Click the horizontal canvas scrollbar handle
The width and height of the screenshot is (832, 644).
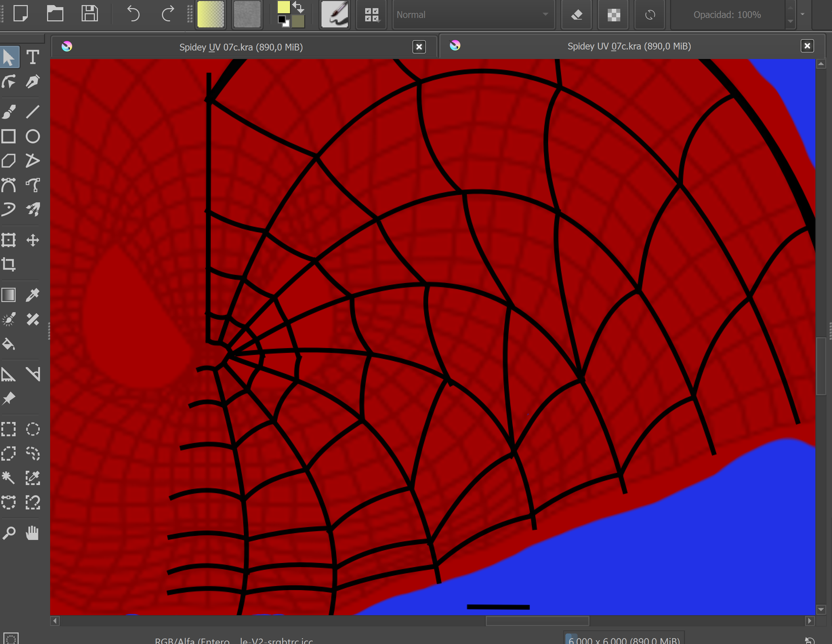537,621
